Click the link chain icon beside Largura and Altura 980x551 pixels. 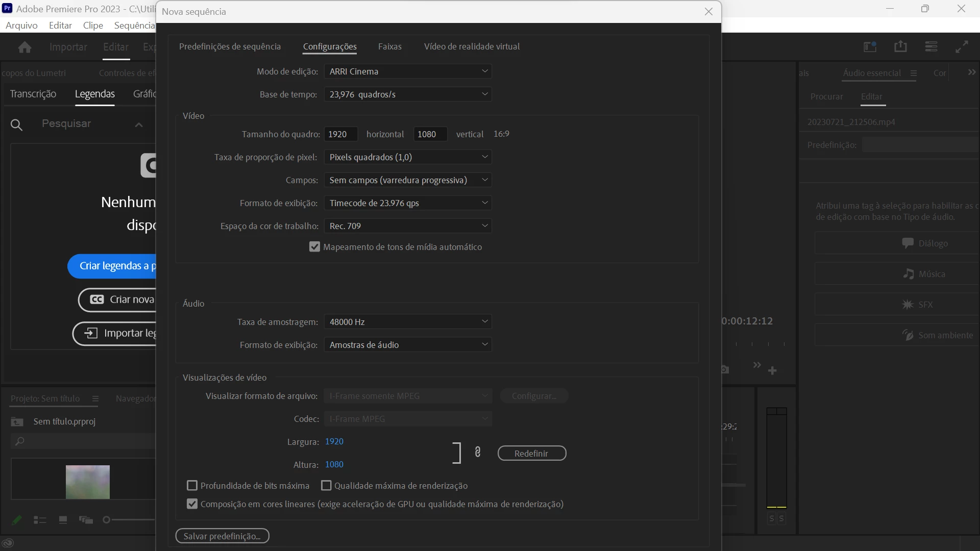click(478, 452)
